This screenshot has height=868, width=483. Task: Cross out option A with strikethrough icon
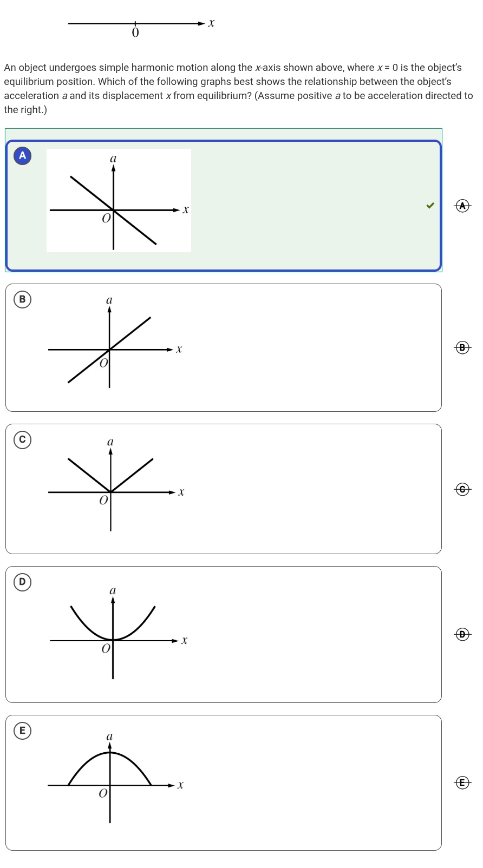[x=462, y=206]
